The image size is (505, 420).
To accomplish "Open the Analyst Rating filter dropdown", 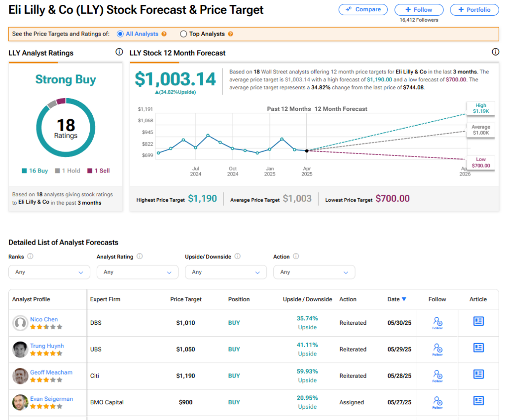I will [x=138, y=272].
